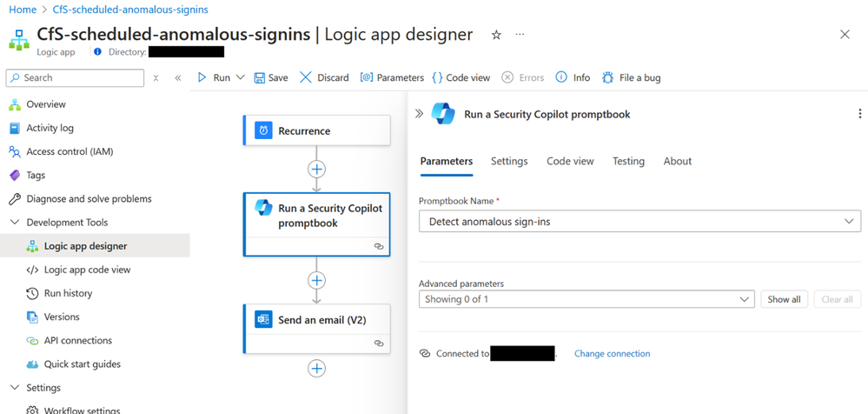Screen dimensions: 868x414
Task: Click connection link icon on promptbook node
Action: coord(379,247)
